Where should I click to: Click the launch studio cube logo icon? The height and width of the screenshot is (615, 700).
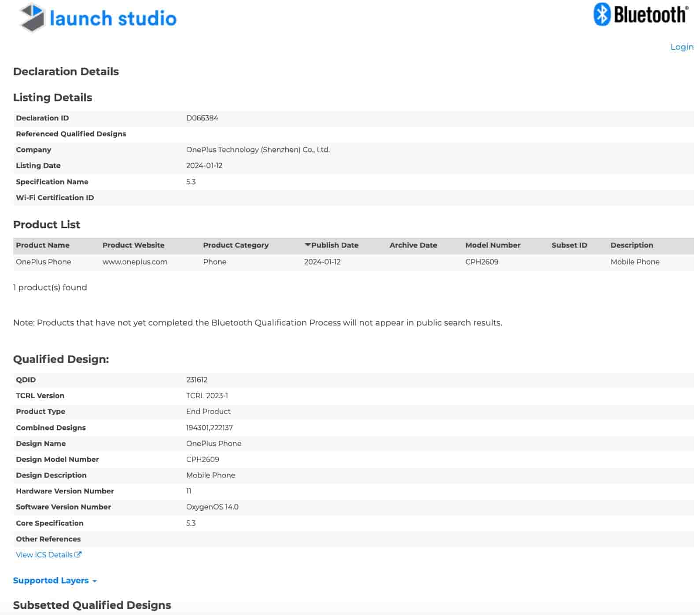(32, 18)
